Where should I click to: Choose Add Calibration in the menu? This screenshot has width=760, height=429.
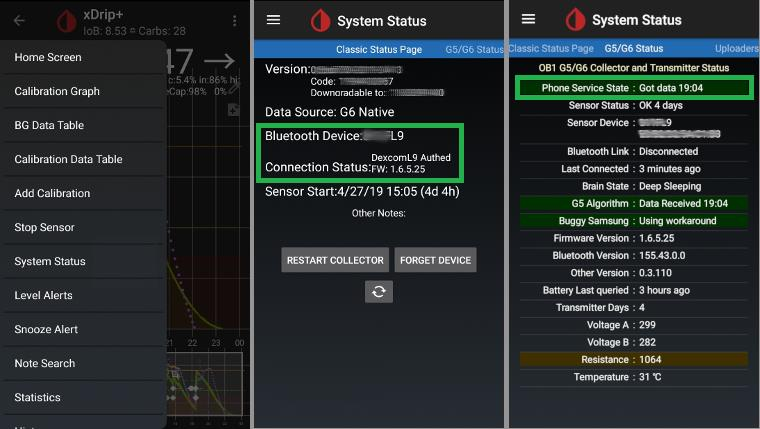tap(83, 193)
